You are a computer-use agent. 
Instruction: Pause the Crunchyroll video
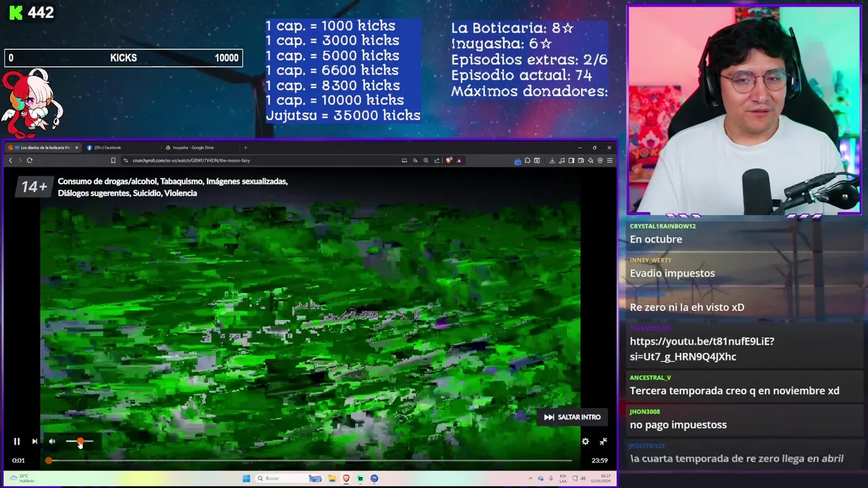pos(17,441)
